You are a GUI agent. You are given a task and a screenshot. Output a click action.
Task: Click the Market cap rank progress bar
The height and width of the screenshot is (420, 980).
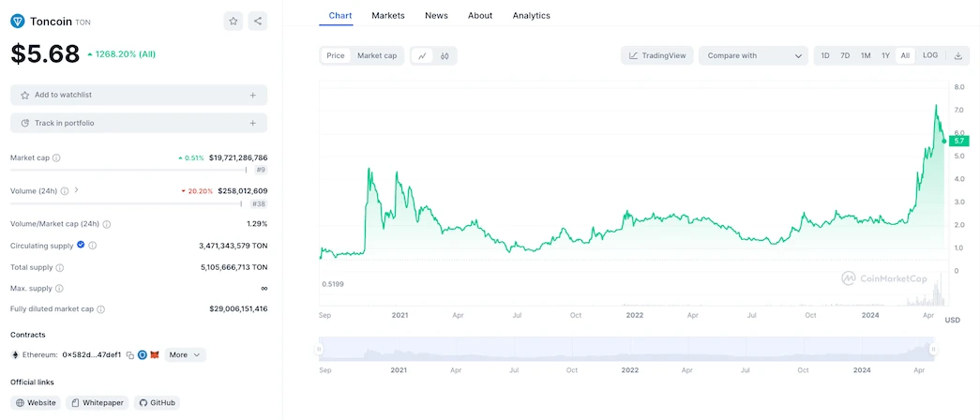128,170
